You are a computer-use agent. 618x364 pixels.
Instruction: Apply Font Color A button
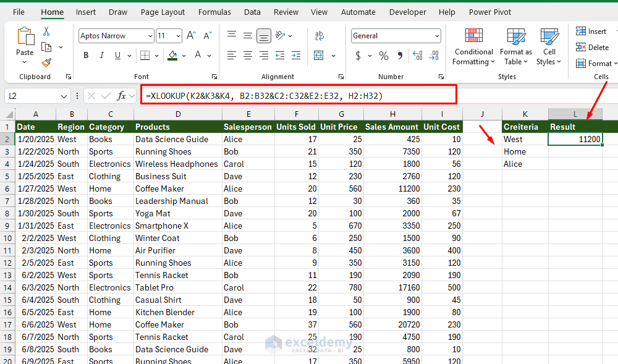click(198, 55)
